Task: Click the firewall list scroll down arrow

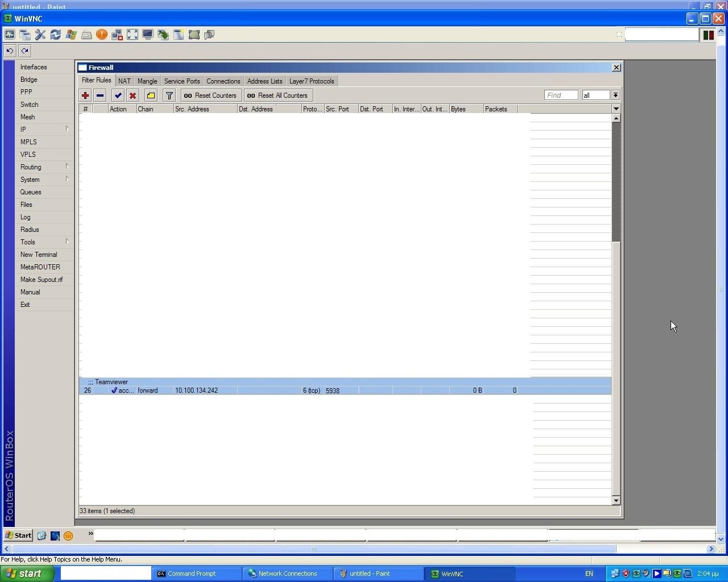Action: 616,501
